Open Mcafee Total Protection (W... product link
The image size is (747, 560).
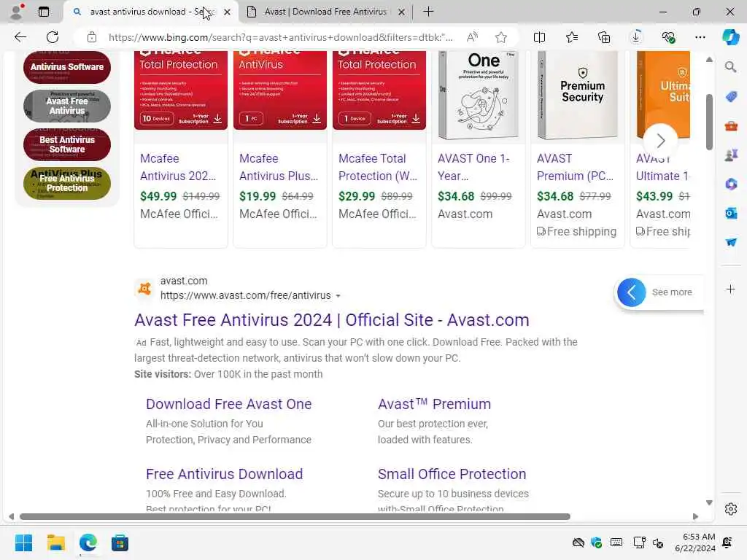(x=378, y=167)
